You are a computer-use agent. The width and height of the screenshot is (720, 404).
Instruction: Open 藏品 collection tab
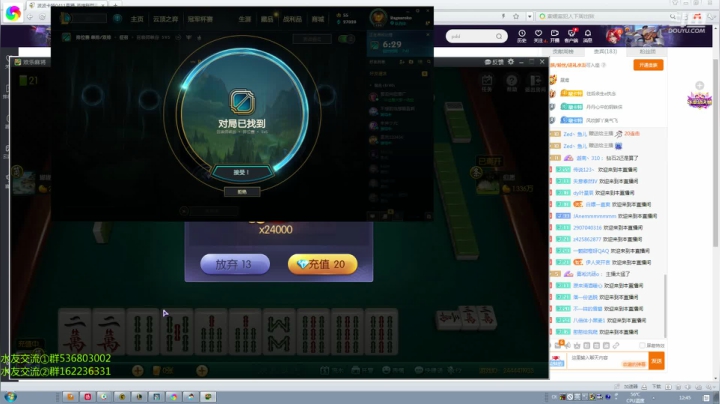(267, 19)
